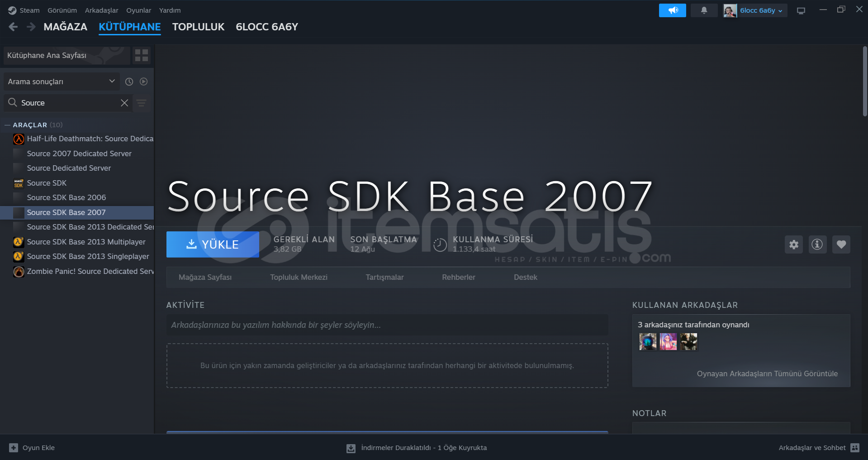The height and width of the screenshot is (460, 868).
Task: Click the YÜKLE install button
Action: click(x=213, y=244)
